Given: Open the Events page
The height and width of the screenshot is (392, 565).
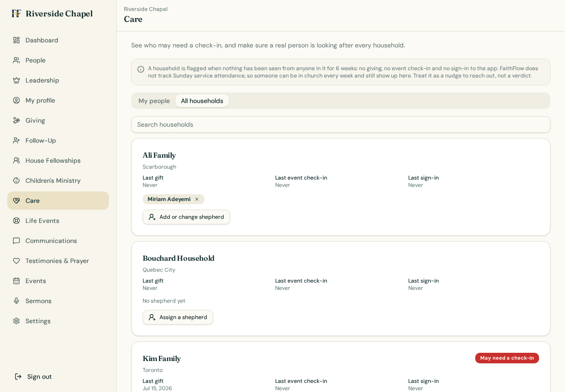Looking at the screenshot, I should [58, 281].
